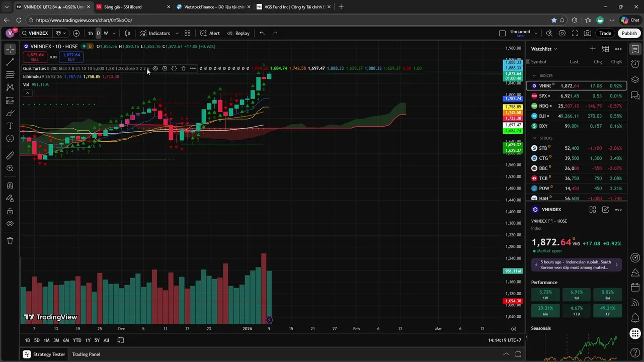Select the zoom in tool

(10, 168)
